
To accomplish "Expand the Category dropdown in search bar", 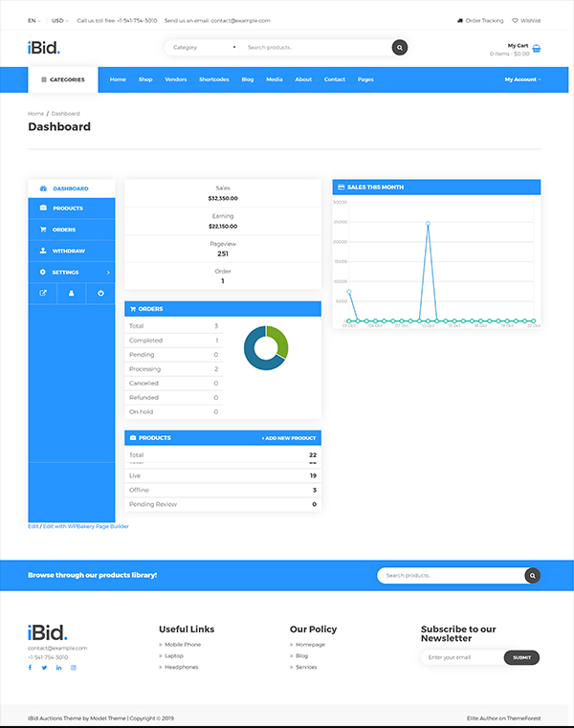I will pos(204,48).
